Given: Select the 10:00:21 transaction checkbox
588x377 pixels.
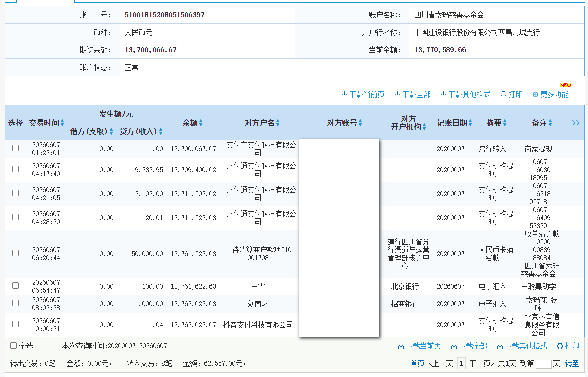Looking at the screenshot, I should pyautogui.click(x=16, y=324).
